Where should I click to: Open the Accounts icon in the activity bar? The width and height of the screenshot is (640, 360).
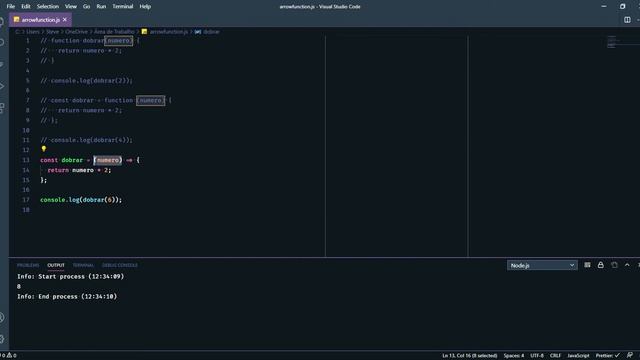pyautogui.click(x=2, y=317)
